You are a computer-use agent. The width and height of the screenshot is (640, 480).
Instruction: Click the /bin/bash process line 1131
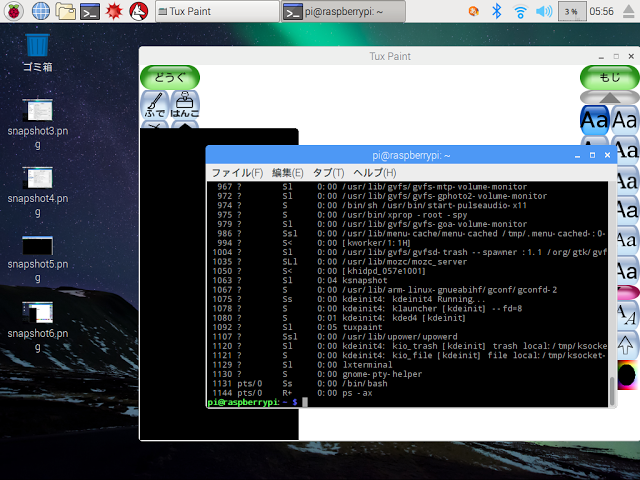click(407, 384)
